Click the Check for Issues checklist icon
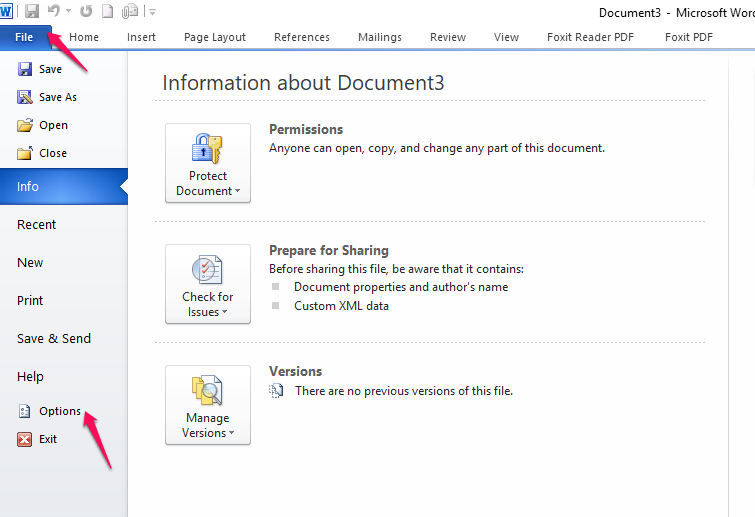Image resolution: width=755 pixels, height=517 pixels. tap(207, 270)
